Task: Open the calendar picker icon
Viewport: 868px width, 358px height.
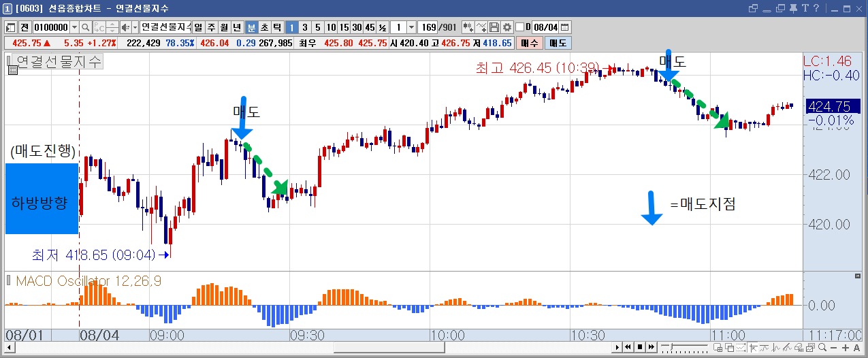Action: pyautogui.click(x=564, y=27)
